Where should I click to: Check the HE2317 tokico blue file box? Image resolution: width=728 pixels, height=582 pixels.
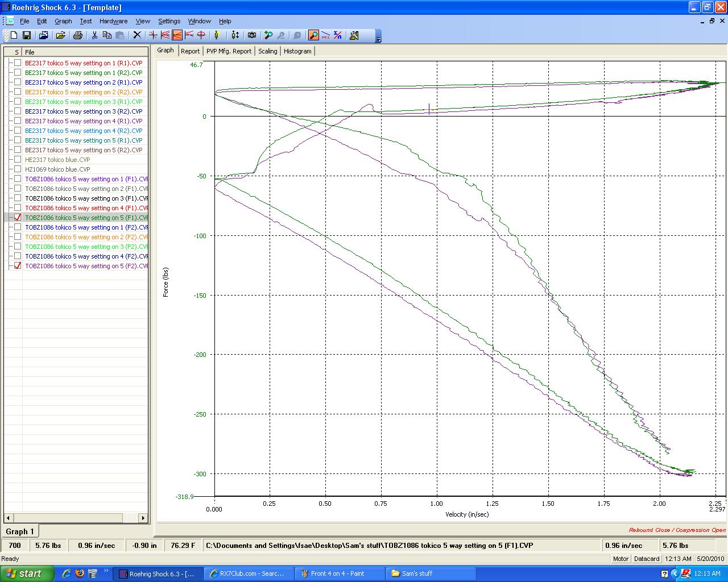pos(18,160)
